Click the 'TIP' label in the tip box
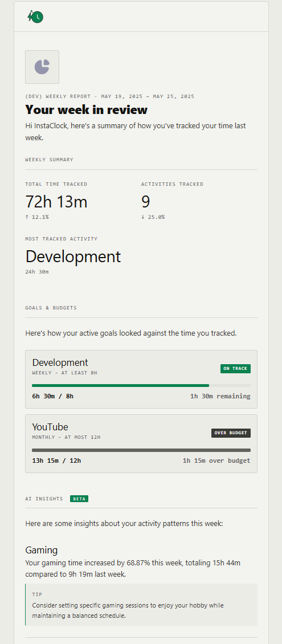282x644 pixels. [x=37, y=594]
